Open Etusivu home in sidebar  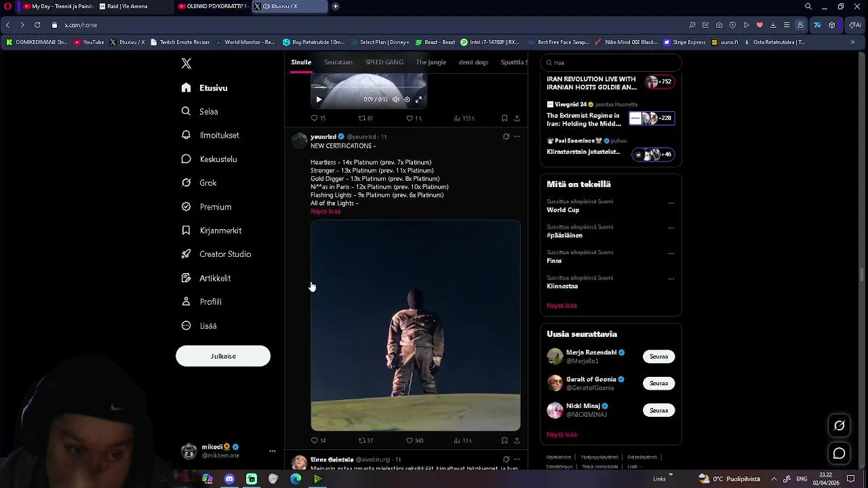pyautogui.click(x=205, y=88)
